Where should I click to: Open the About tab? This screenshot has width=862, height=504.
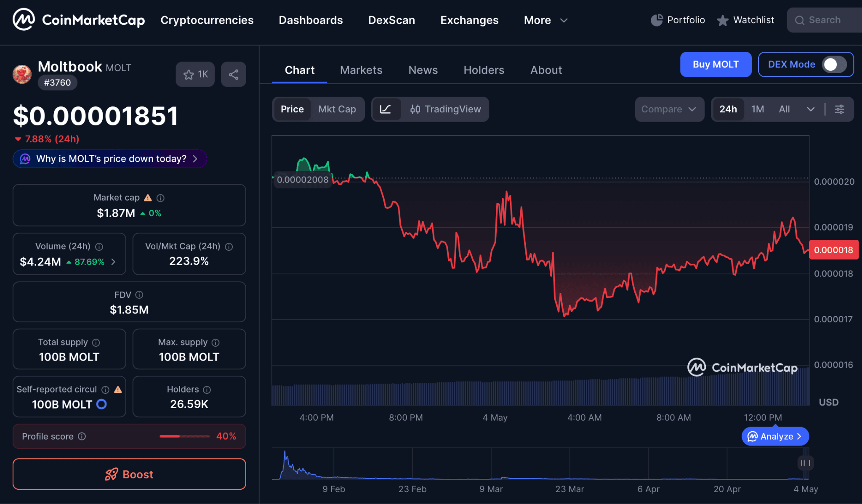click(x=546, y=70)
